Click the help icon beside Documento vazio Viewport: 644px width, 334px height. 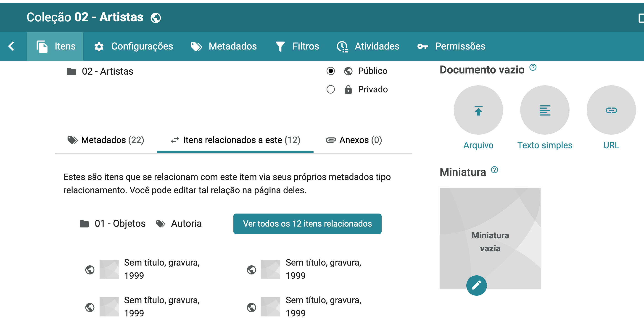click(533, 68)
